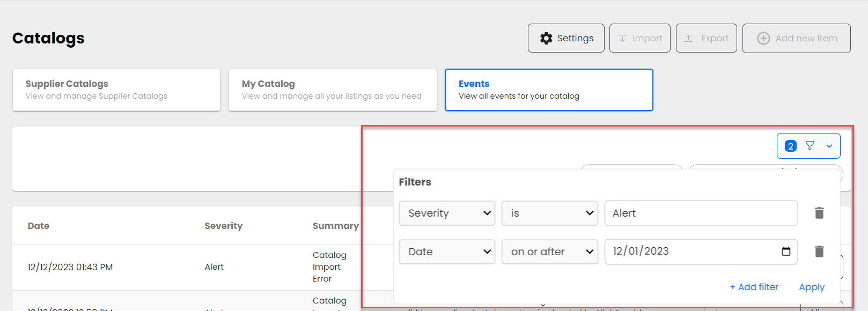868x311 pixels.
Task: Click the gear icon in Settings
Action: [x=546, y=38]
